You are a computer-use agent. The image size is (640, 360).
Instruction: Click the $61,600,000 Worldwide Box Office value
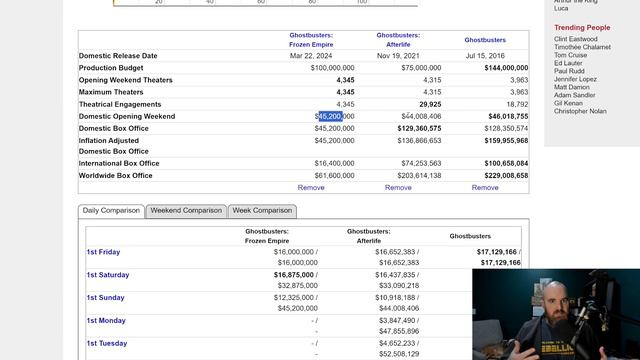(x=334, y=176)
